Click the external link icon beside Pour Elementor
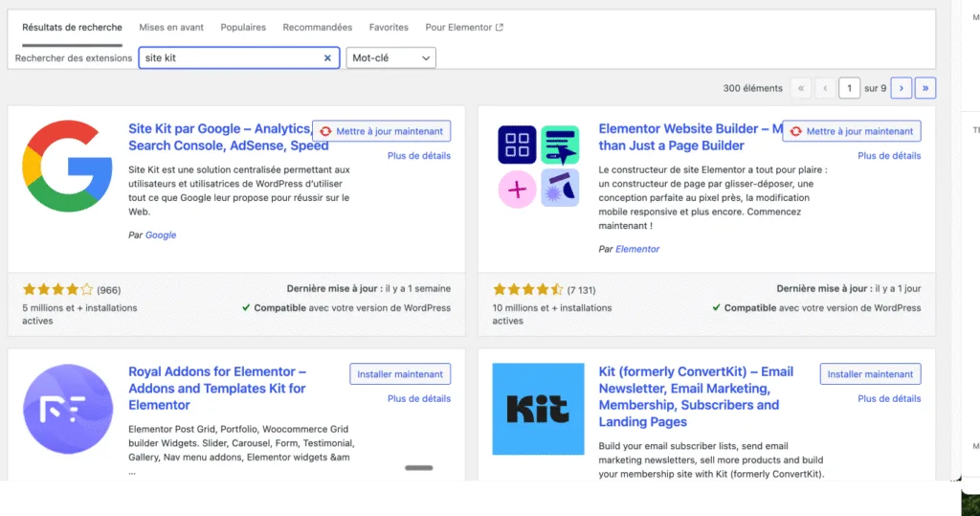This screenshot has height=516, width=980. click(500, 28)
